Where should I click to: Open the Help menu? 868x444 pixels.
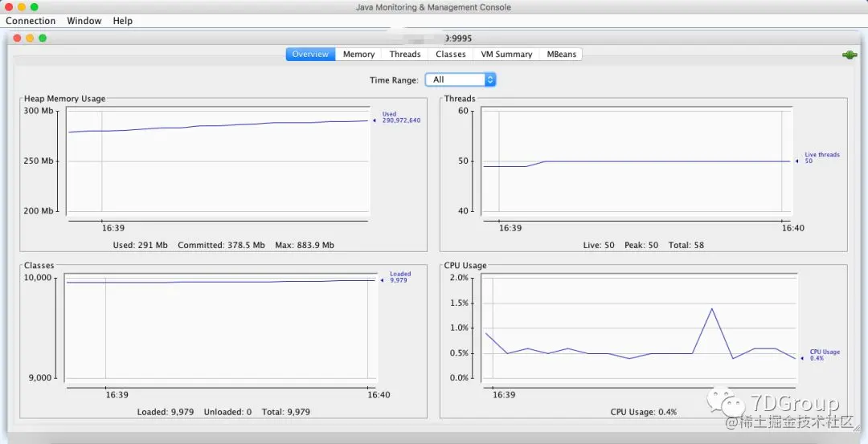(x=122, y=20)
